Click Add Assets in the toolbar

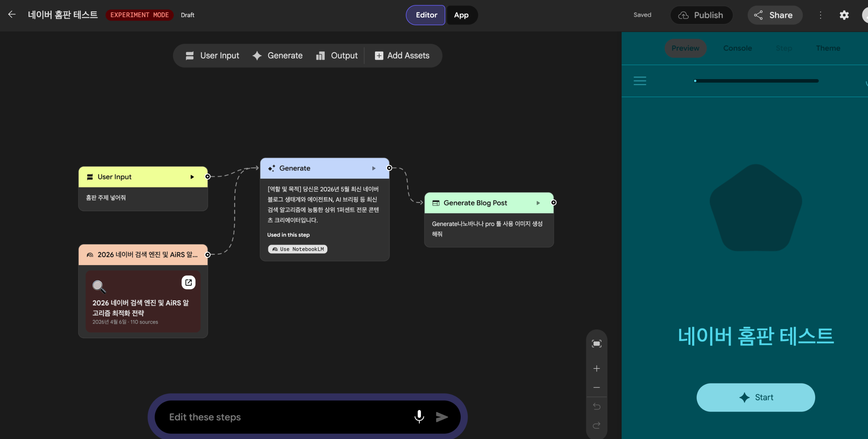coord(402,55)
